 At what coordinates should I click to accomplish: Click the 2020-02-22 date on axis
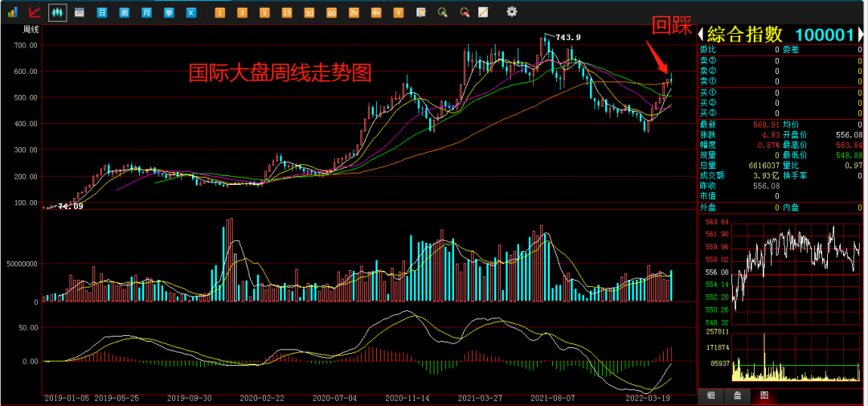[262, 398]
